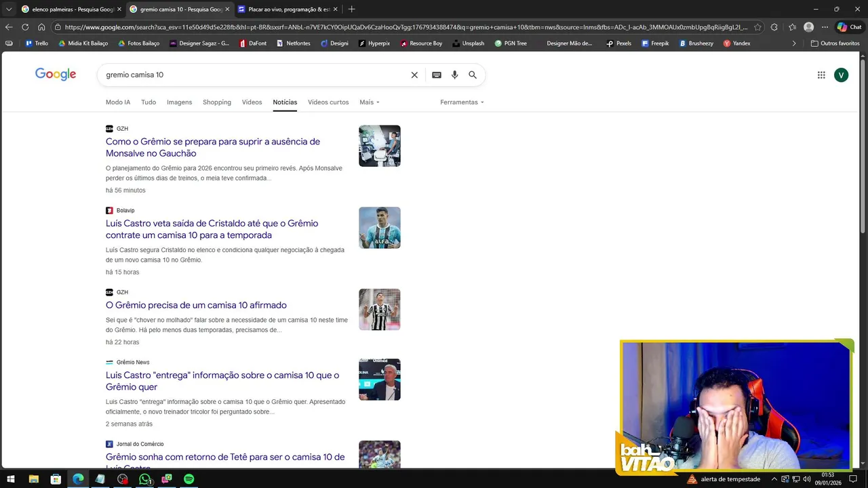Open the Outros favoritos folder

click(x=835, y=43)
